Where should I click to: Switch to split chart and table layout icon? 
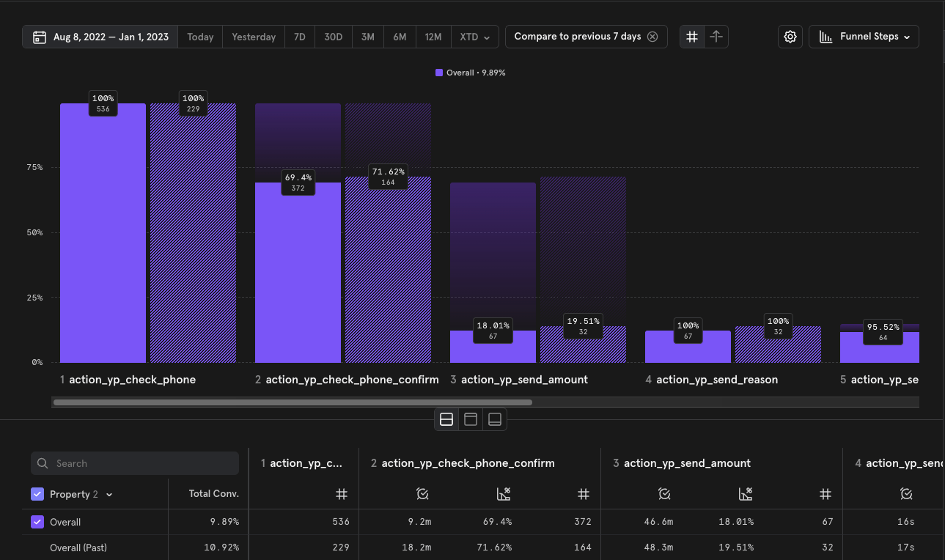tap(446, 419)
